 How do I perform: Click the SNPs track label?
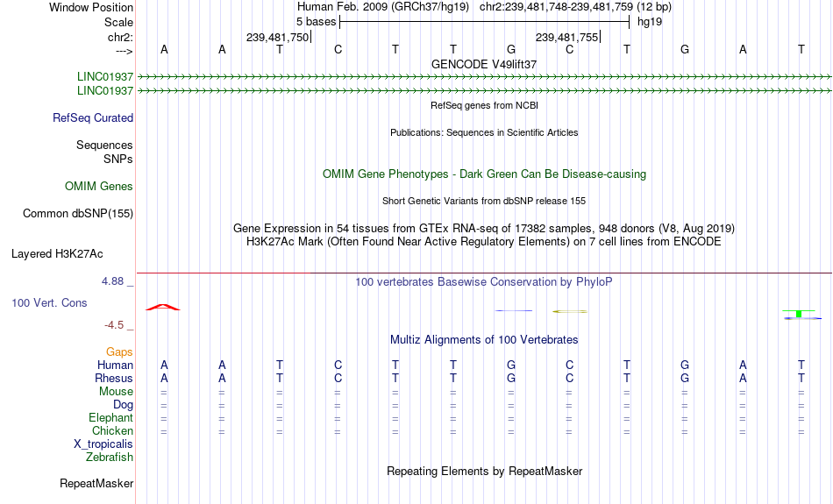118,159
